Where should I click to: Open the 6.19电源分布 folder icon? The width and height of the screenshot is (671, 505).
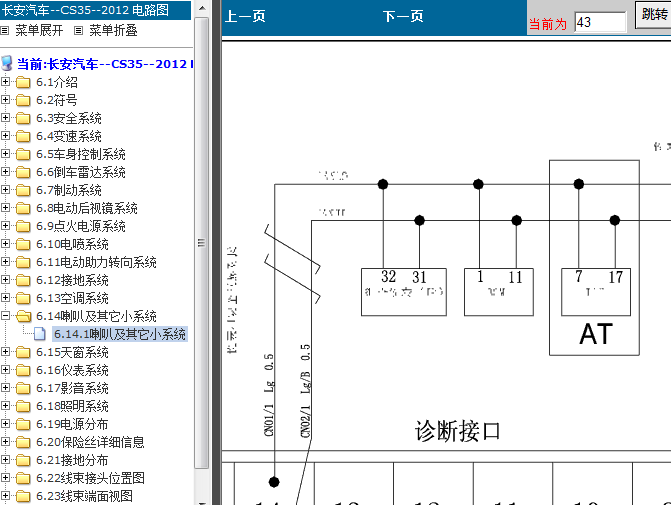click(23, 424)
